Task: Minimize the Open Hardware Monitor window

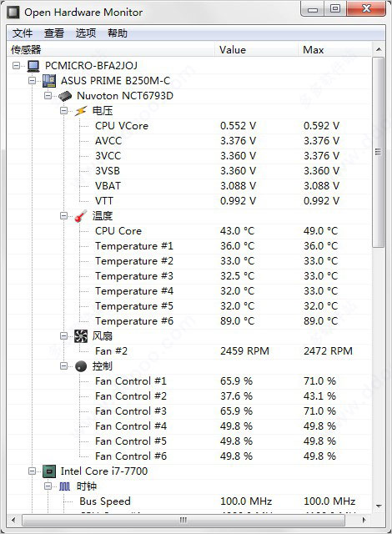Action: point(313,8)
